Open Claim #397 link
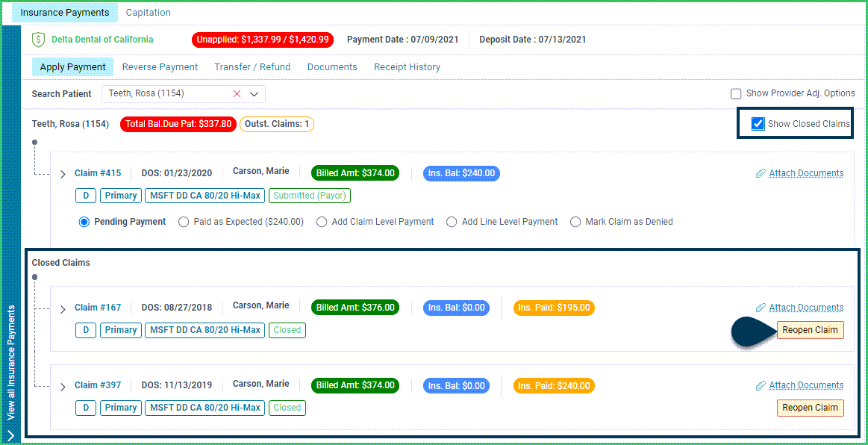 [x=98, y=385]
